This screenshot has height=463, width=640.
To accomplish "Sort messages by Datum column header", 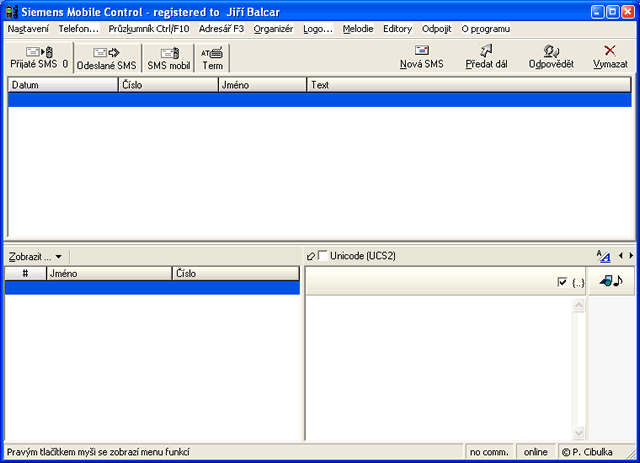I will coord(63,85).
